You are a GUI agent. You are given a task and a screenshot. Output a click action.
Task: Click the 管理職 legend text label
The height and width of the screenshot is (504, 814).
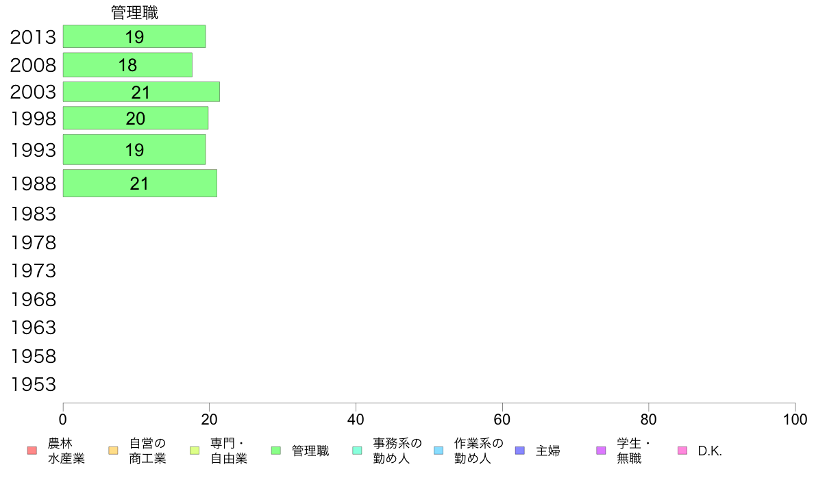coord(310,451)
